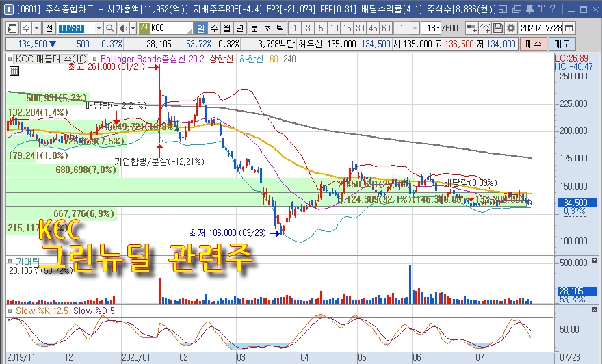This screenshot has width=602, height=364.
Task: Close the Slow stochastic panel x icon
Action: [594, 309]
